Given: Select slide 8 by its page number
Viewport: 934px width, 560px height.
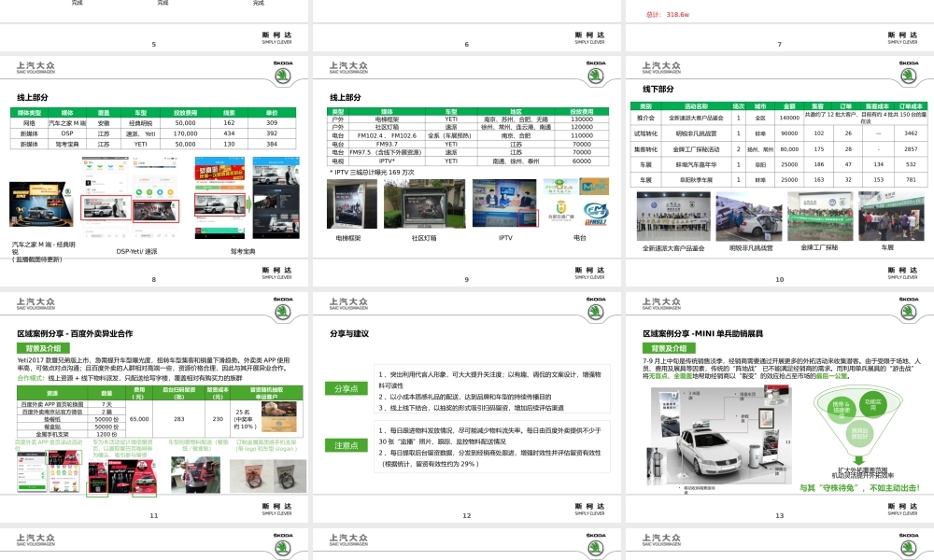Looking at the screenshot, I should point(154,279).
